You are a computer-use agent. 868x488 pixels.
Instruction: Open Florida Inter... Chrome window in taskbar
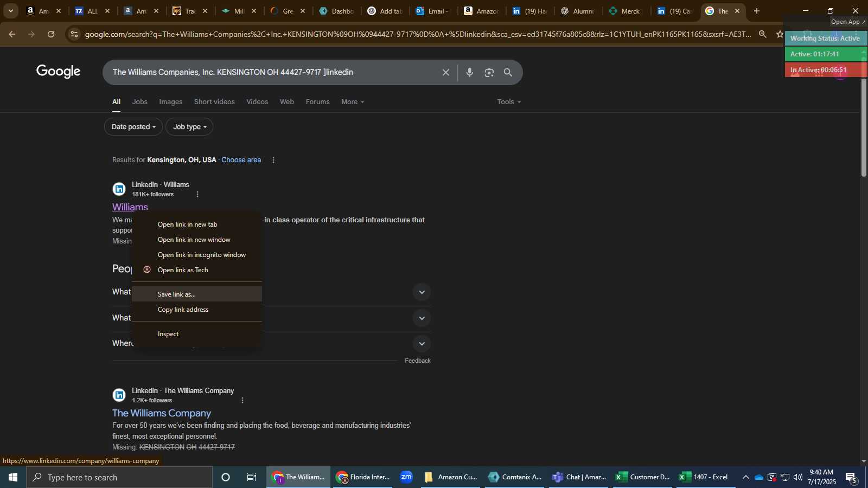pyautogui.click(x=362, y=477)
